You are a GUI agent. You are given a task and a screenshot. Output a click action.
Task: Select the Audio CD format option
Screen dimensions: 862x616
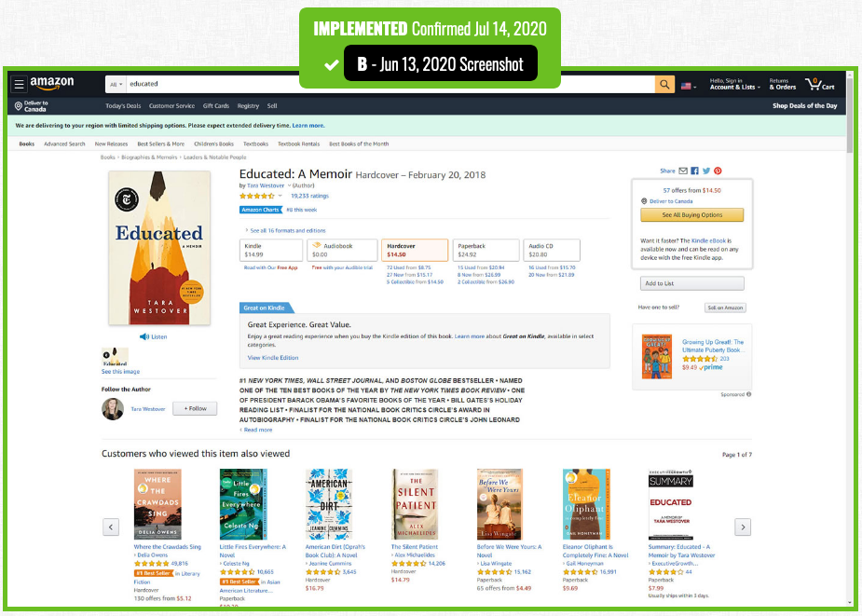point(552,251)
